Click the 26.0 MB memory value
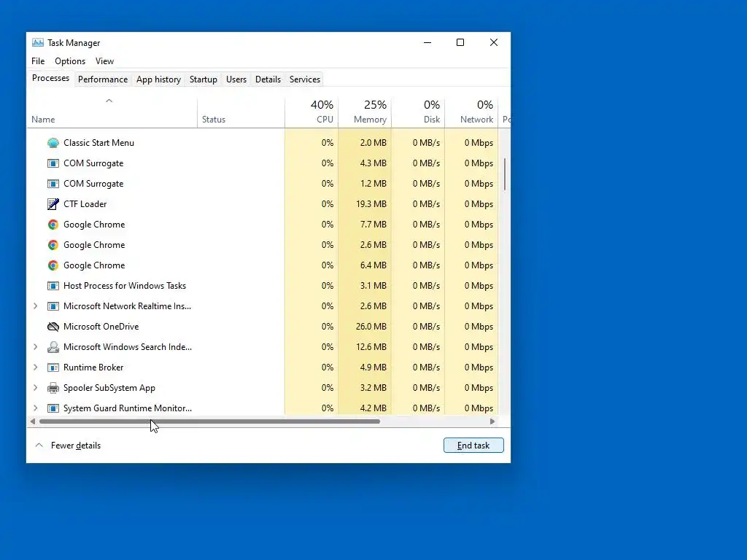The width and height of the screenshot is (747, 560). click(x=371, y=327)
